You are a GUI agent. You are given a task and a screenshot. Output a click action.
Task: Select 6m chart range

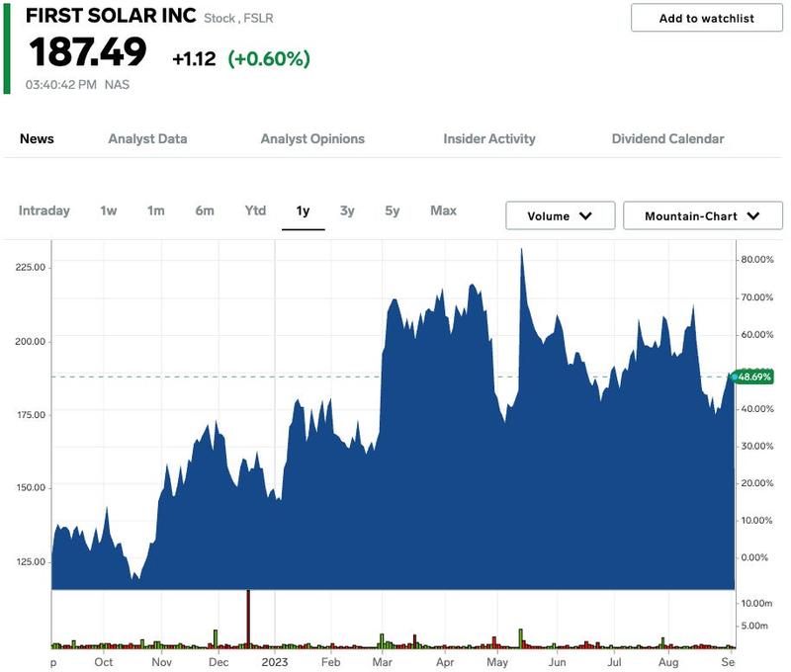pos(205,210)
